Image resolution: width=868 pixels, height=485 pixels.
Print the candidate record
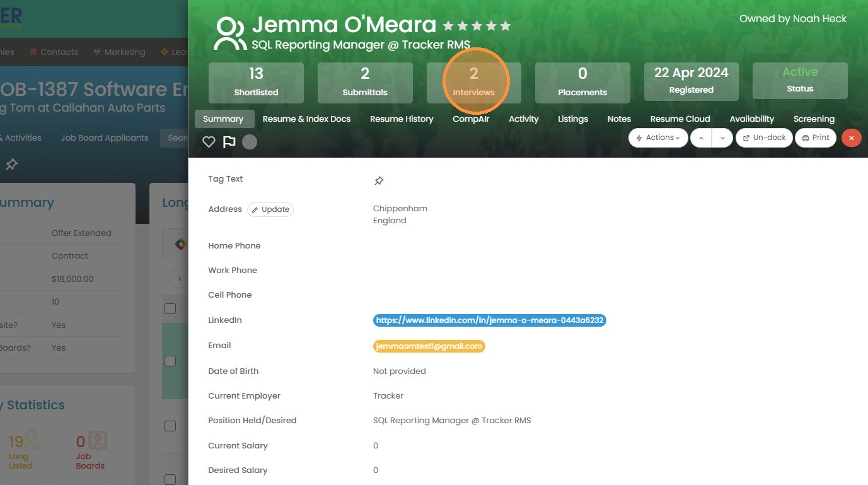pyautogui.click(x=816, y=138)
